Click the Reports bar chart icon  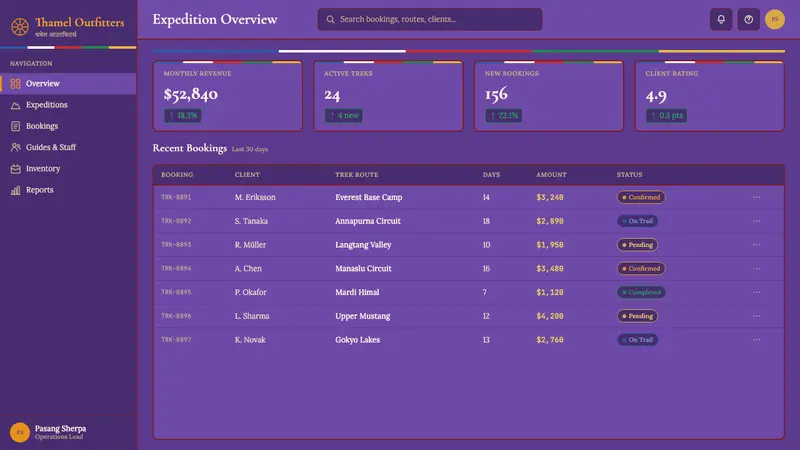point(15,190)
